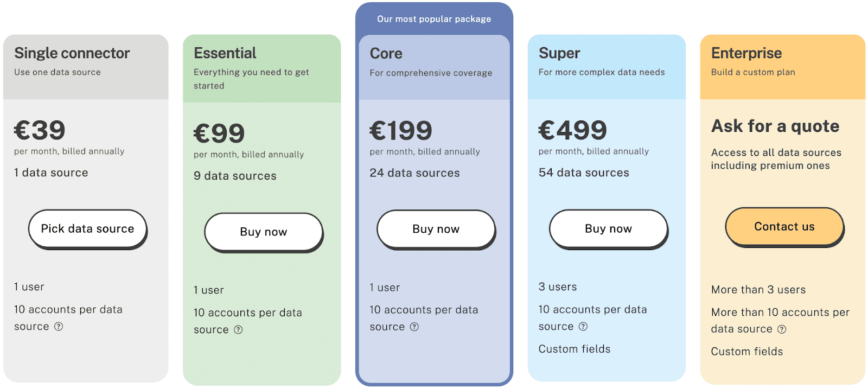
Task: Click the Super plan title
Action: (x=559, y=53)
